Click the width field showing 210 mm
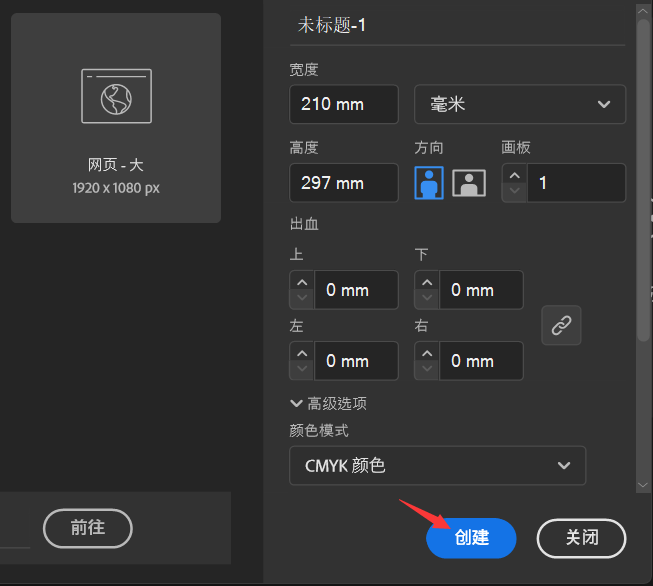653x586 pixels. tap(344, 104)
